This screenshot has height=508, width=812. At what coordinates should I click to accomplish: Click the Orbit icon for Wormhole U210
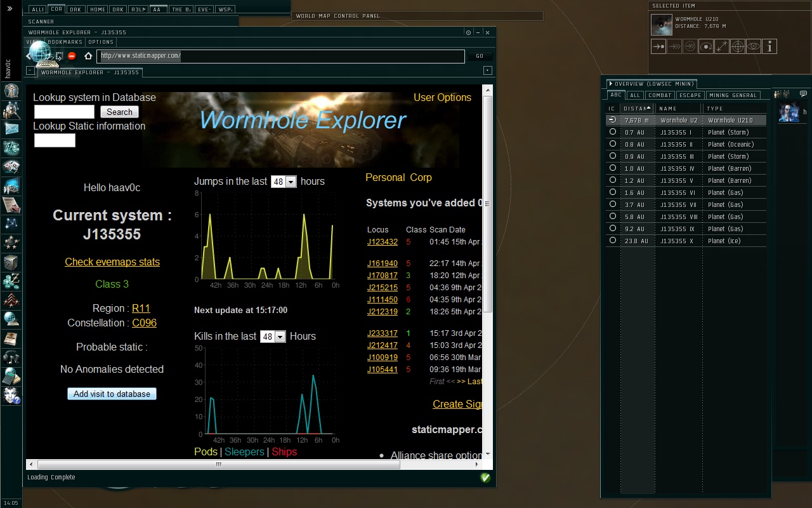click(x=705, y=46)
